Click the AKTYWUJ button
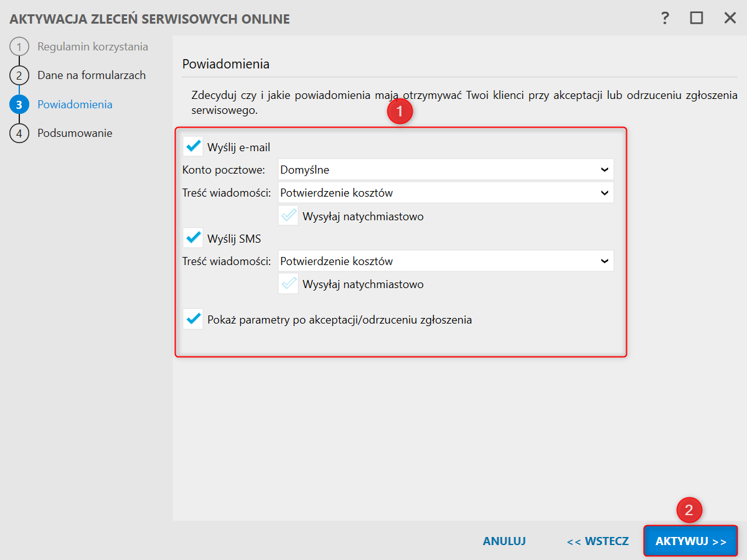Screen dimensions: 747x560 click(x=691, y=541)
